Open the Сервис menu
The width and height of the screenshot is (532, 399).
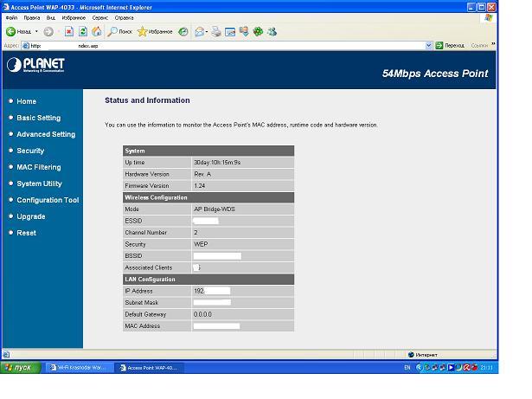(101, 17)
